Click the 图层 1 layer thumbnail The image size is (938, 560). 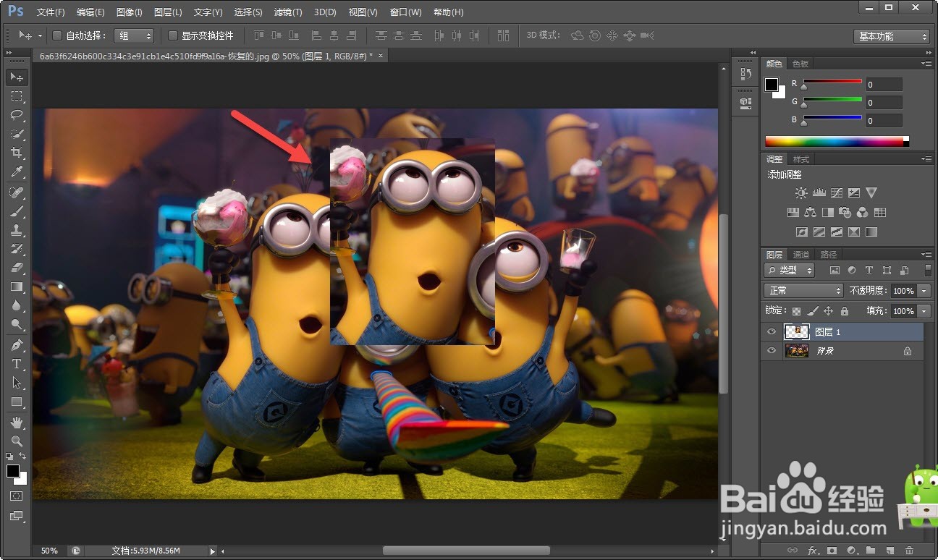[x=797, y=332]
